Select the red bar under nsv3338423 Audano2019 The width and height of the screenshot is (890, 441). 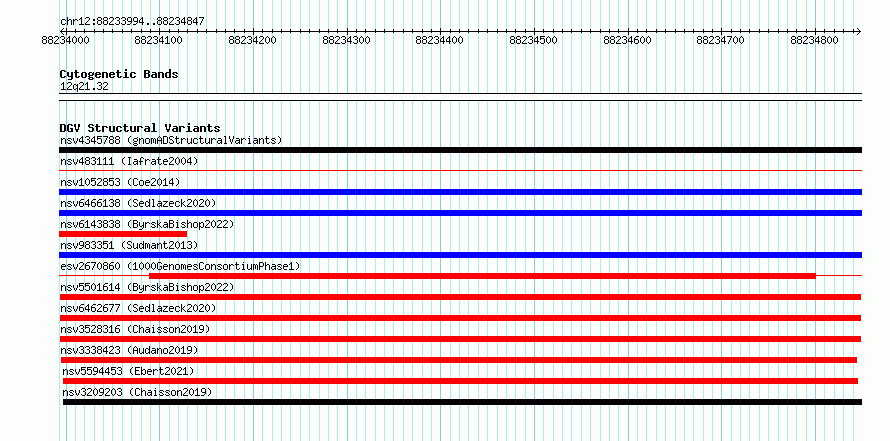459,360
